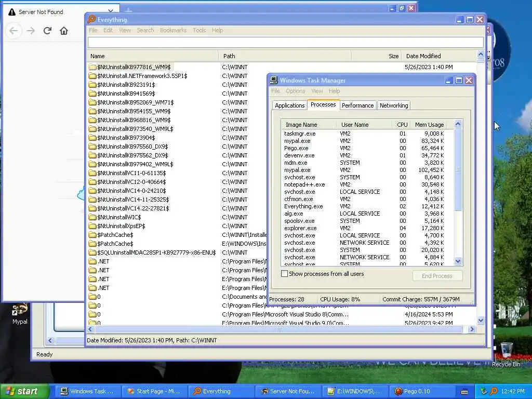
Task: Open the Recycle Bin desktop icon
Action: pos(506,355)
